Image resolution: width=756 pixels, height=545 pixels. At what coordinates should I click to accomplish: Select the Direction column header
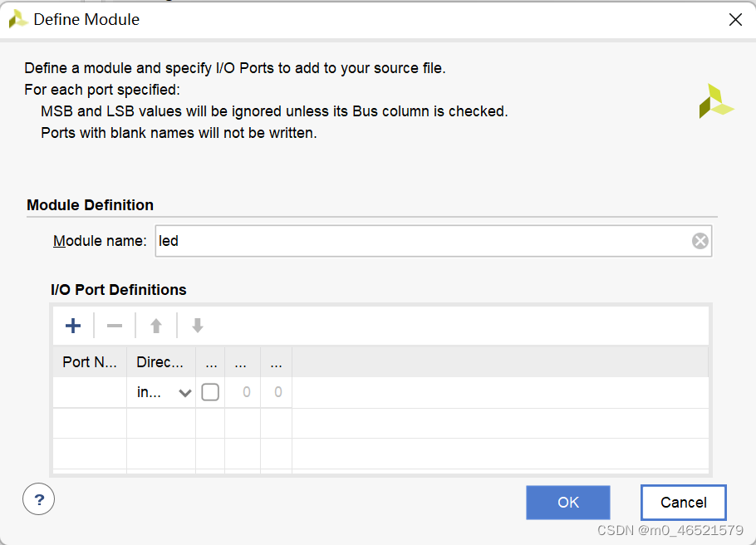[x=160, y=362]
